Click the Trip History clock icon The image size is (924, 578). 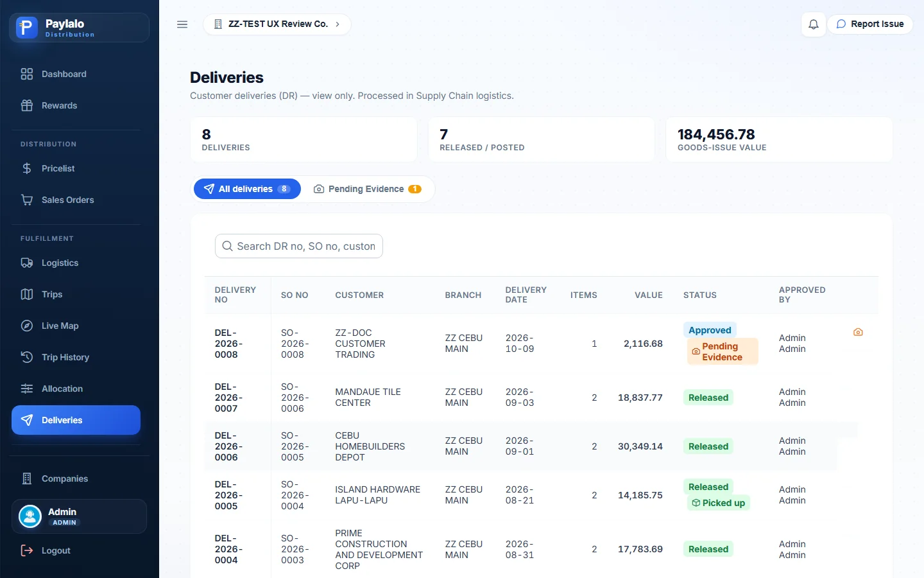coord(27,357)
